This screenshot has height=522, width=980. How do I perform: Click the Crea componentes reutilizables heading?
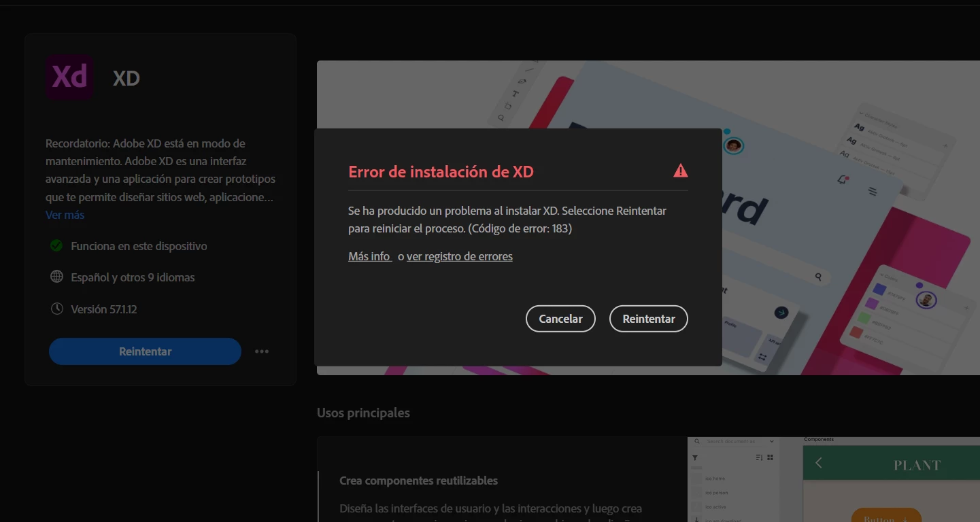tap(418, 481)
